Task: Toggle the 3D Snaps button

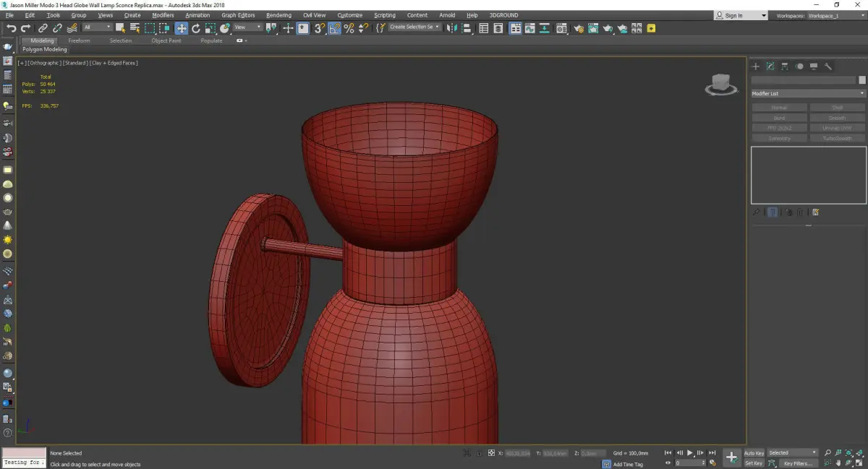Action: point(319,28)
